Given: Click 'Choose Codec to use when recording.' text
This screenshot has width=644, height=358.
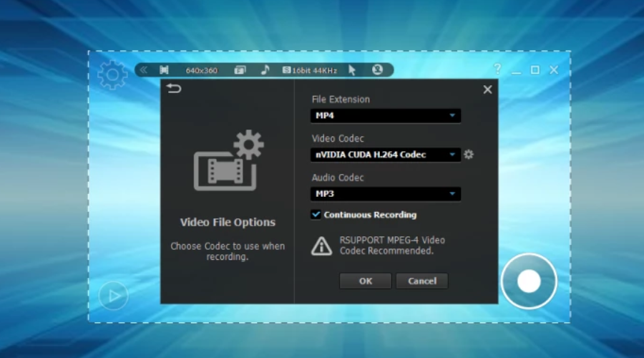Looking at the screenshot, I should 228,251.
